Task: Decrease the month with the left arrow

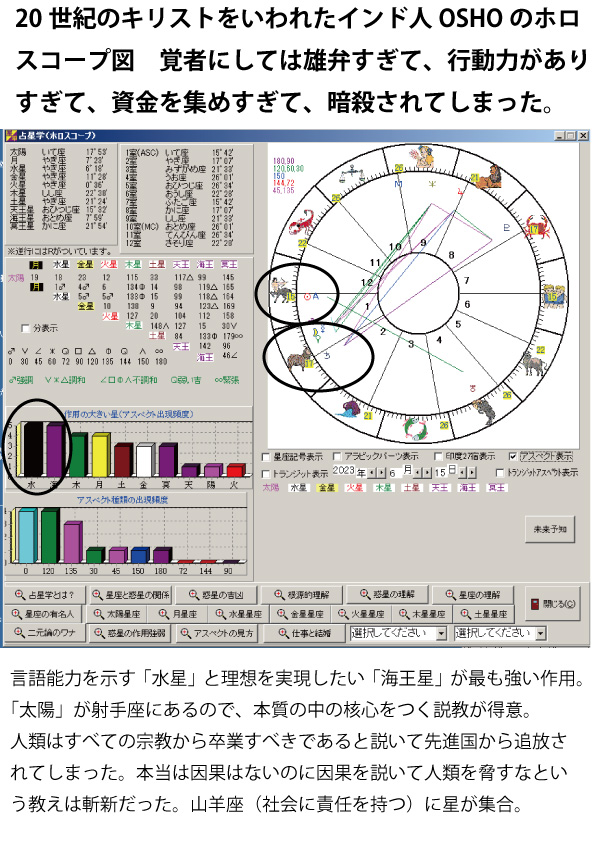Action: 418,473
